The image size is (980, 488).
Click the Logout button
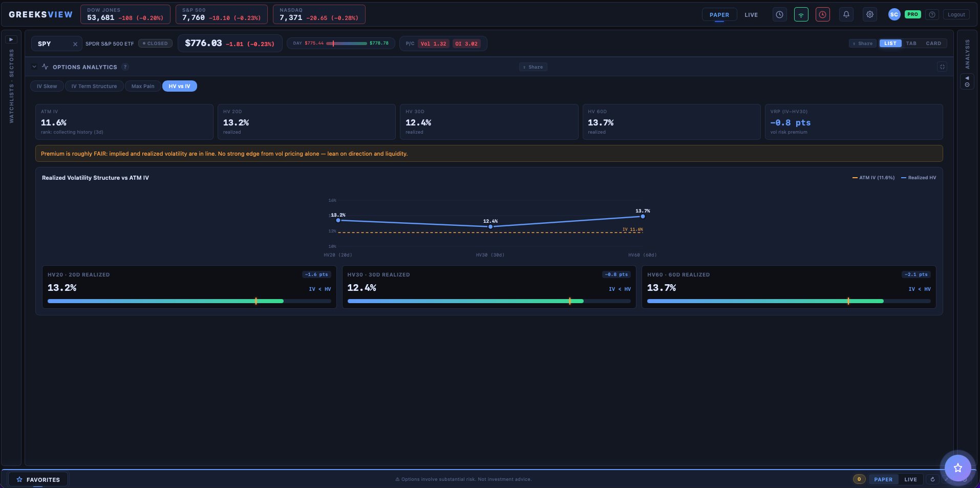[x=956, y=15]
